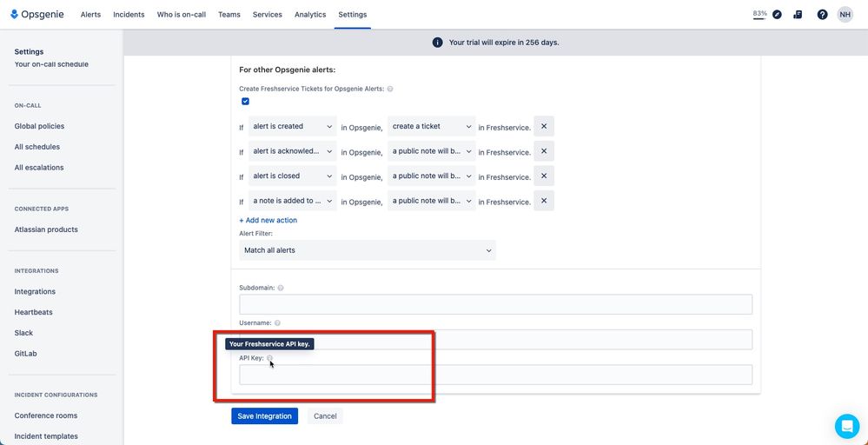Click info icon next to Subdomain label
Image resolution: width=868 pixels, height=445 pixels.
click(x=281, y=288)
